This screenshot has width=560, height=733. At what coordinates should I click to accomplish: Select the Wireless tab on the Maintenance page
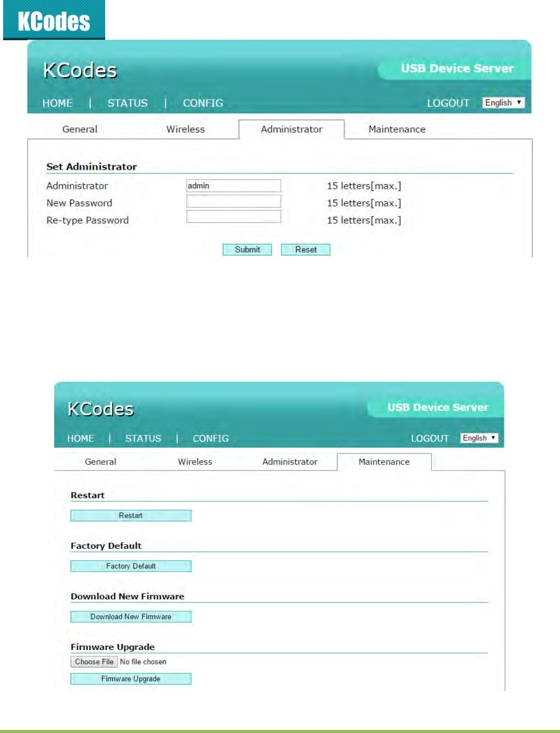195,462
